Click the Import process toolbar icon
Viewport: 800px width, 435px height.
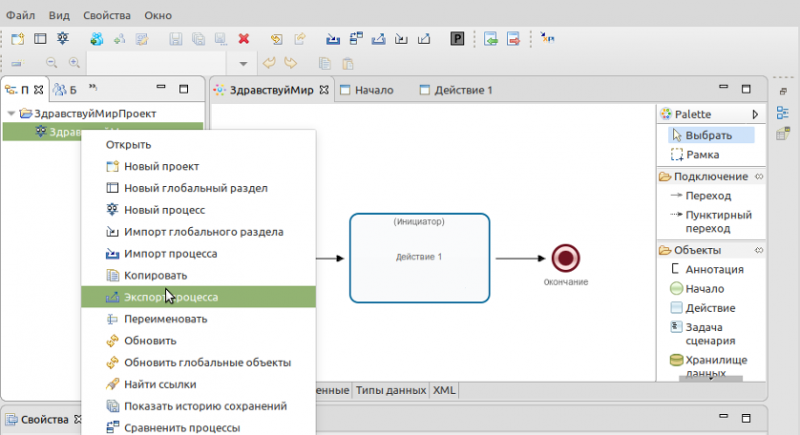coord(333,39)
